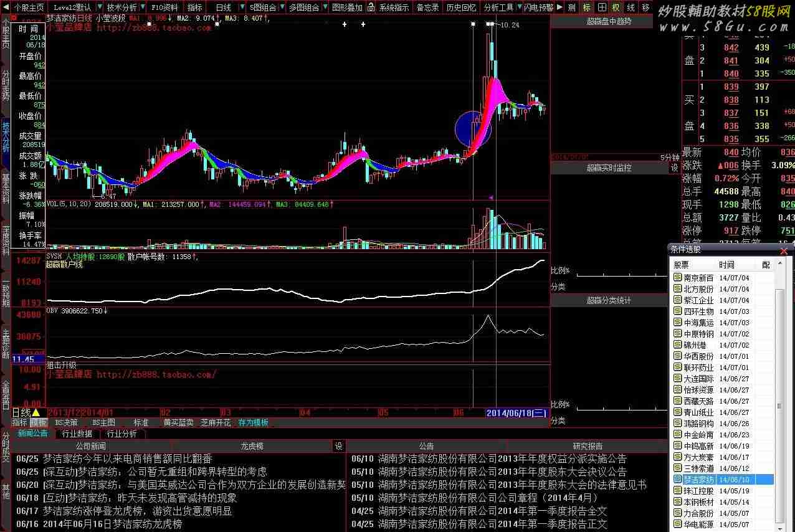Switch to the 新闻公告 tab
The image size is (795, 532).
click(x=32, y=433)
